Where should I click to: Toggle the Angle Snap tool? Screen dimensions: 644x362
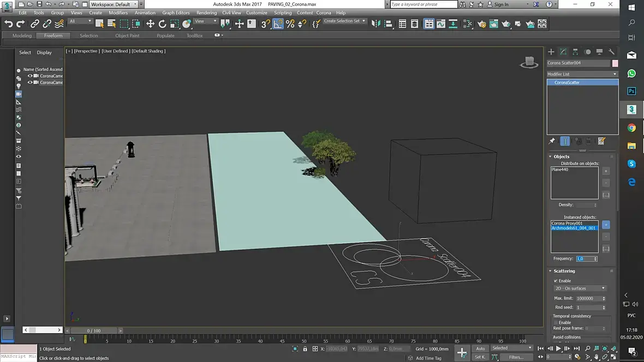click(x=278, y=24)
